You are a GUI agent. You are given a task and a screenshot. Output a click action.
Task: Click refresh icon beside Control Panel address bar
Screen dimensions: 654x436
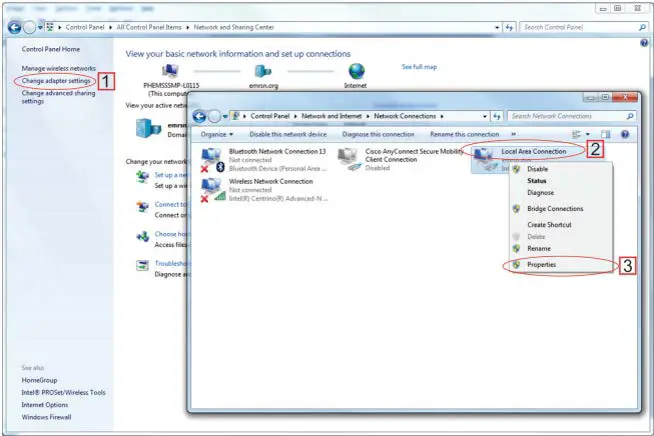(509, 27)
